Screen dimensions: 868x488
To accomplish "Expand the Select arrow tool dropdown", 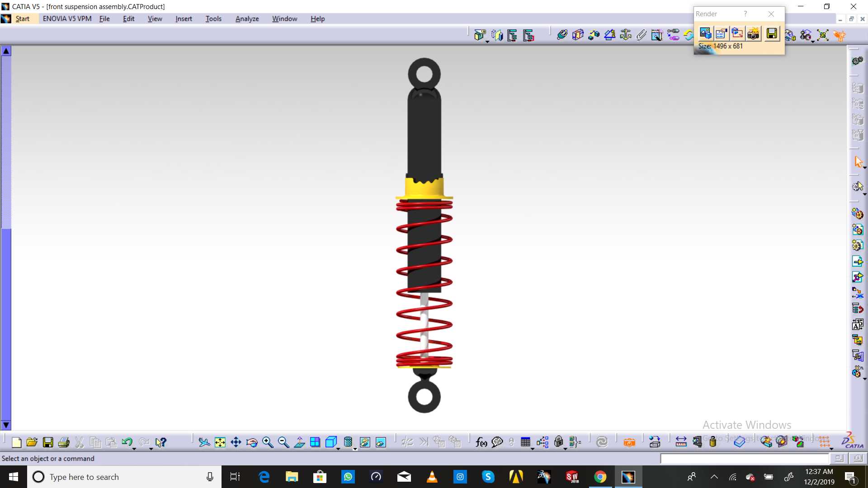I will pyautogui.click(x=864, y=168).
